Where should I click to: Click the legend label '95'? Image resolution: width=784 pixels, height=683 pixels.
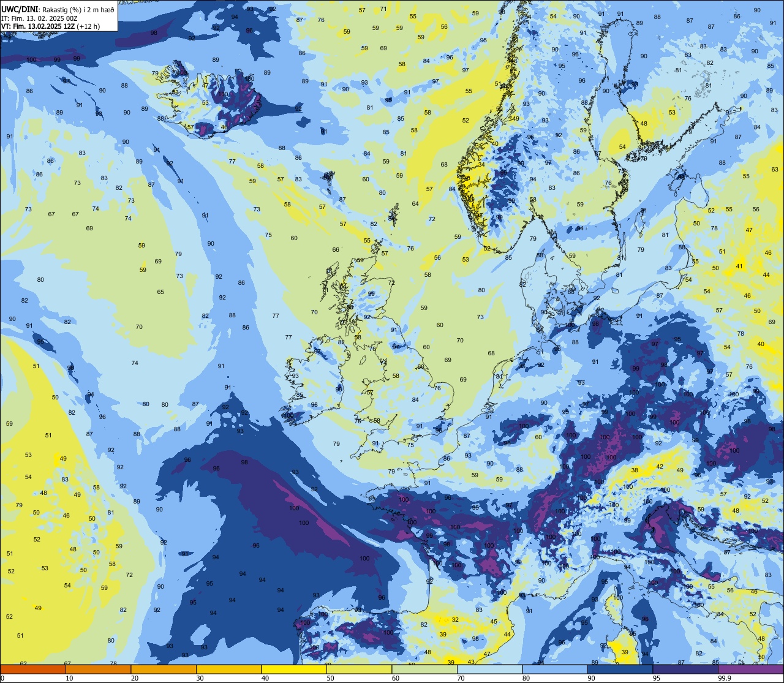click(x=657, y=678)
